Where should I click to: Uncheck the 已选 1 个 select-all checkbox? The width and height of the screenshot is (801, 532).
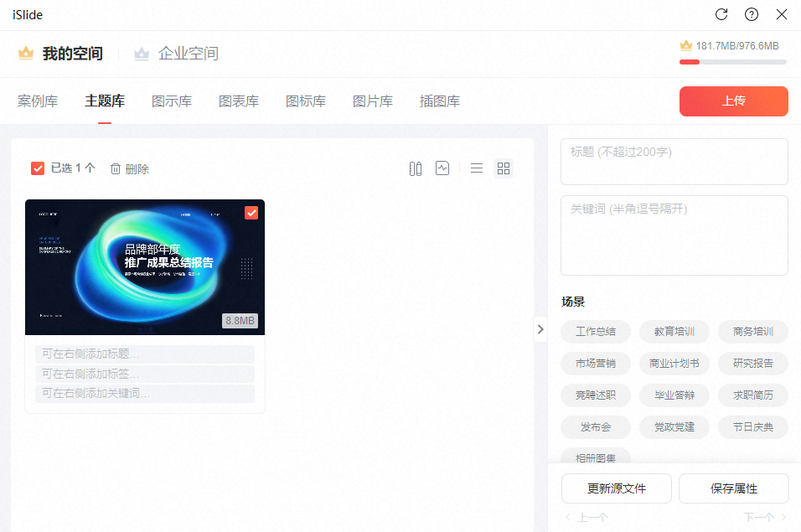pyautogui.click(x=38, y=168)
